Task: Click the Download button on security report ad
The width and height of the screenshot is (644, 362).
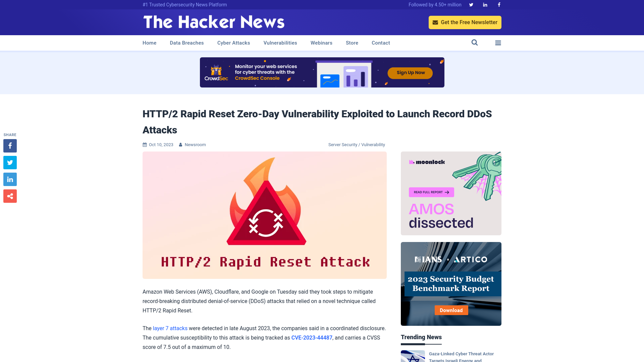Action: pos(451,310)
